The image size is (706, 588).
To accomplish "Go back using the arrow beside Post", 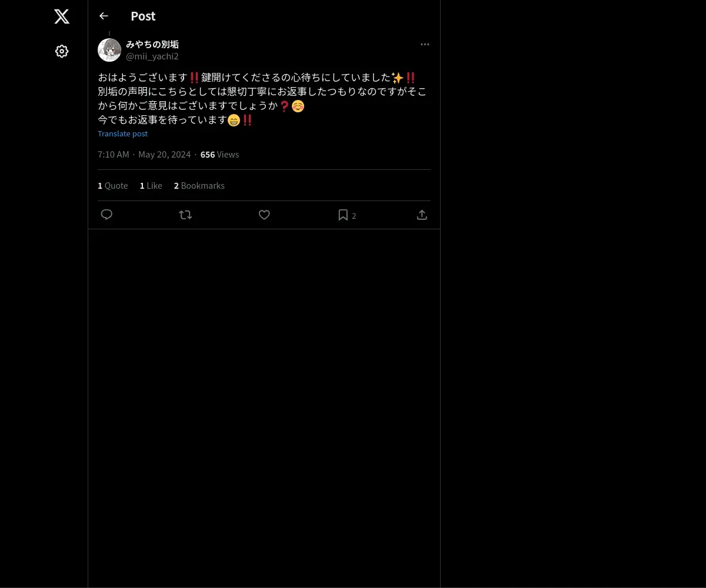I will (104, 16).
